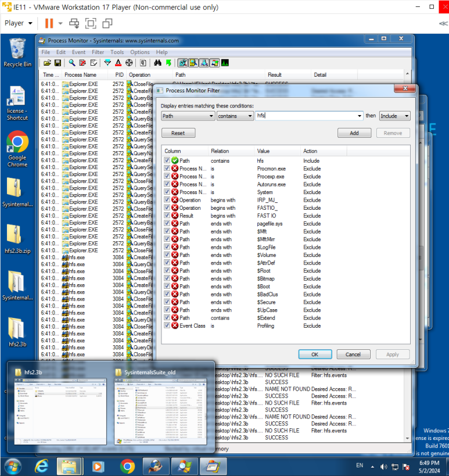The height and width of the screenshot is (476, 449).
Task: Click the VMware pause virtual machine icon
Action: tap(49, 23)
